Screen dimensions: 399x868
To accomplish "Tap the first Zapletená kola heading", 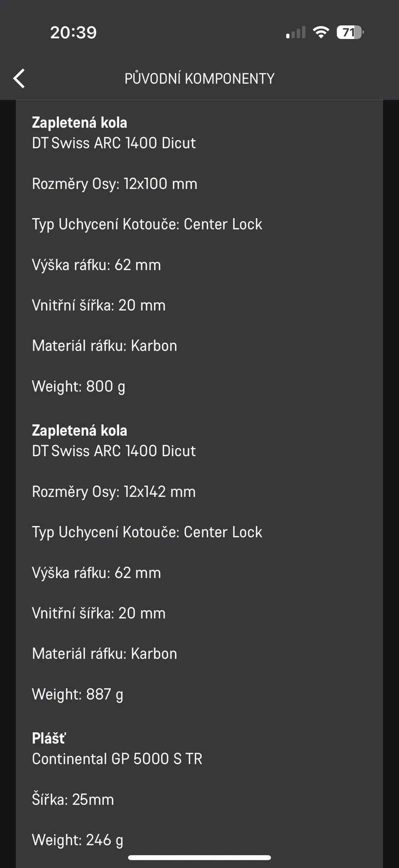I will pos(79,122).
